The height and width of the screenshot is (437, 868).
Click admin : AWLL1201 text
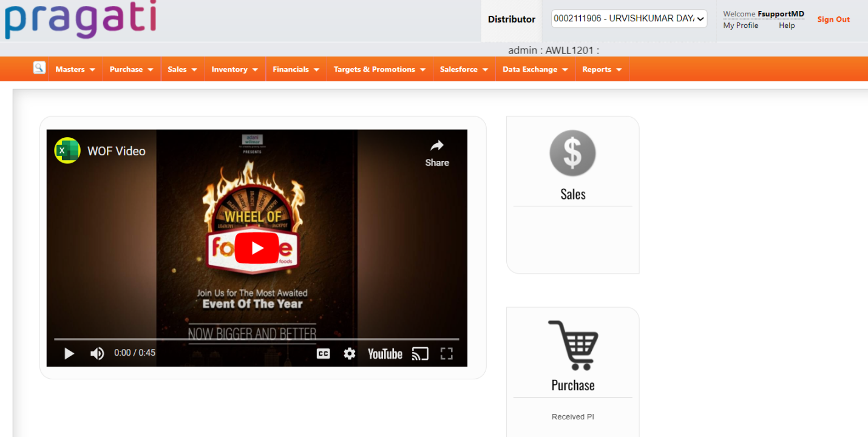coord(554,50)
